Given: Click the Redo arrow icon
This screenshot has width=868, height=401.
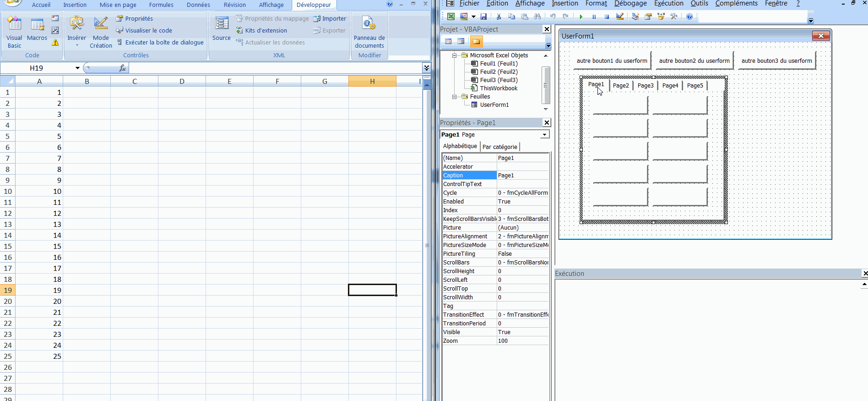Looking at the screenshot, I should 565,16.
